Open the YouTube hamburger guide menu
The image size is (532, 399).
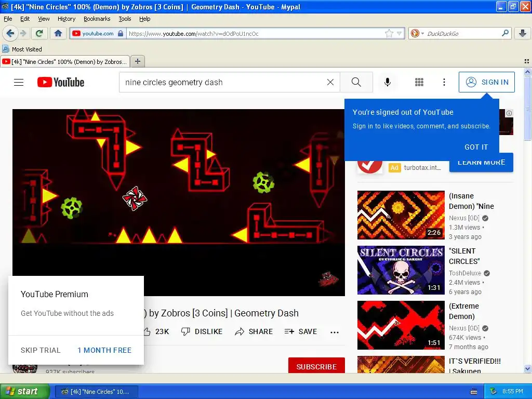click(x=19, y=82)
